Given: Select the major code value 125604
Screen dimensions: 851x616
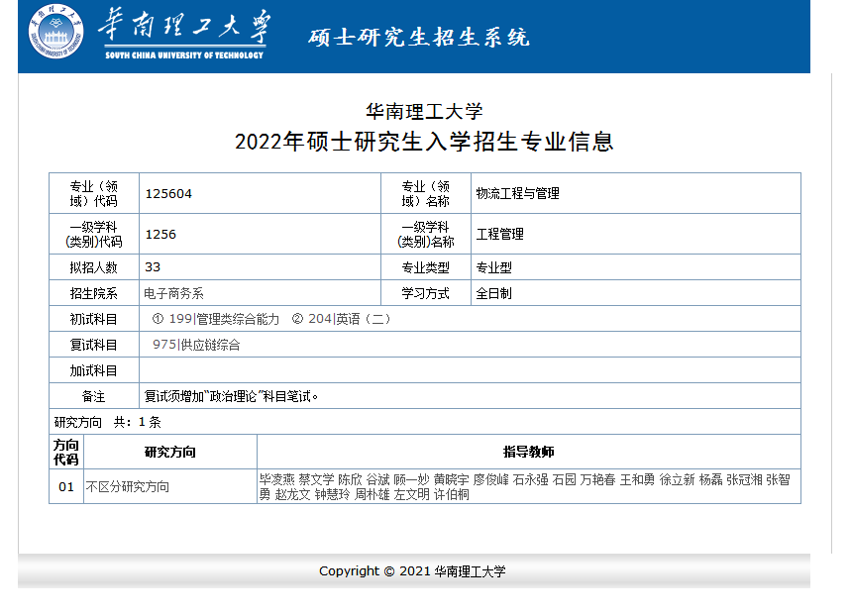Looking at the screenshot, I should click(168, 194).
